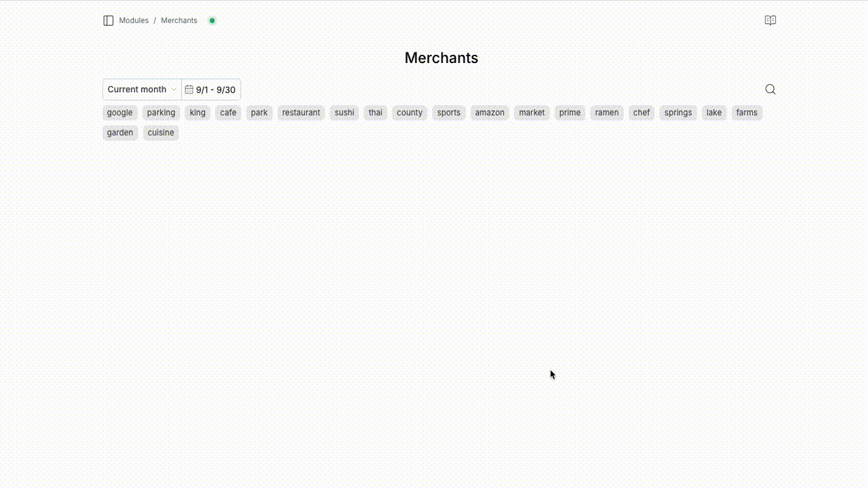Select the google filter tag

(119, 113)
